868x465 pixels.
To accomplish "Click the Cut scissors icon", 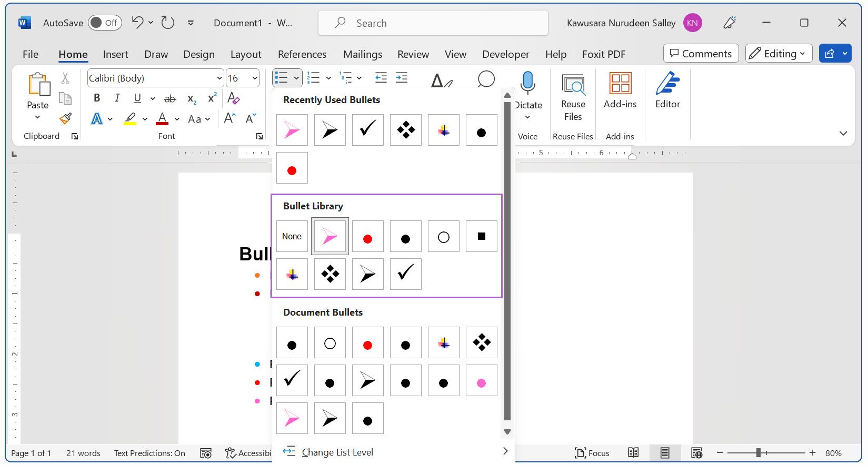I will pyautogui.click(x=65, y=78).
